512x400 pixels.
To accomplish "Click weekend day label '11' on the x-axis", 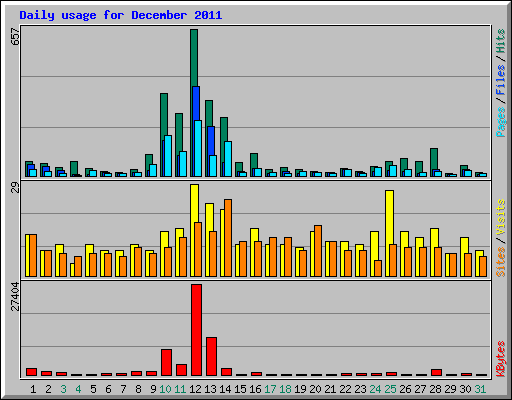I will point(180,389).
